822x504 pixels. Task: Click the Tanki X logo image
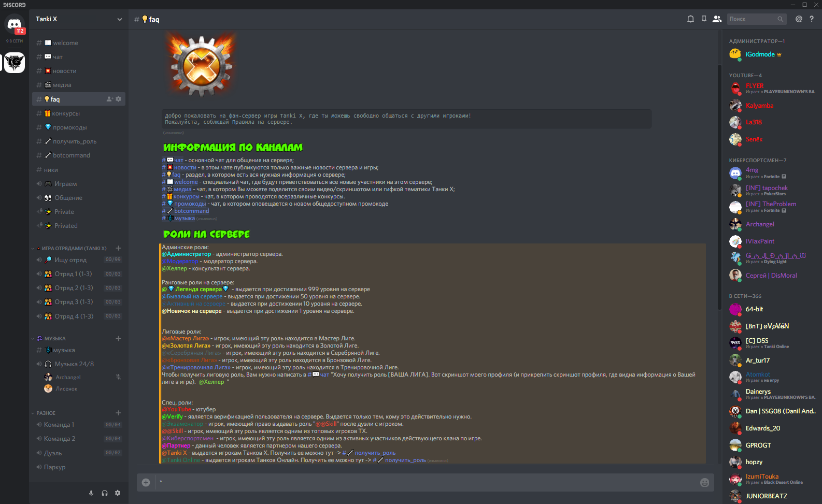point(201,65)
